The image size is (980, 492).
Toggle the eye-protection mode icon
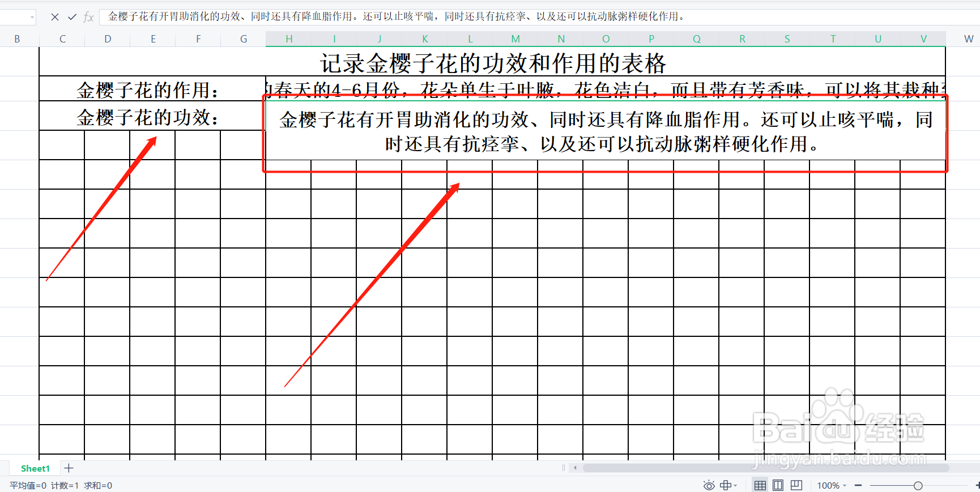pos(709,485)
